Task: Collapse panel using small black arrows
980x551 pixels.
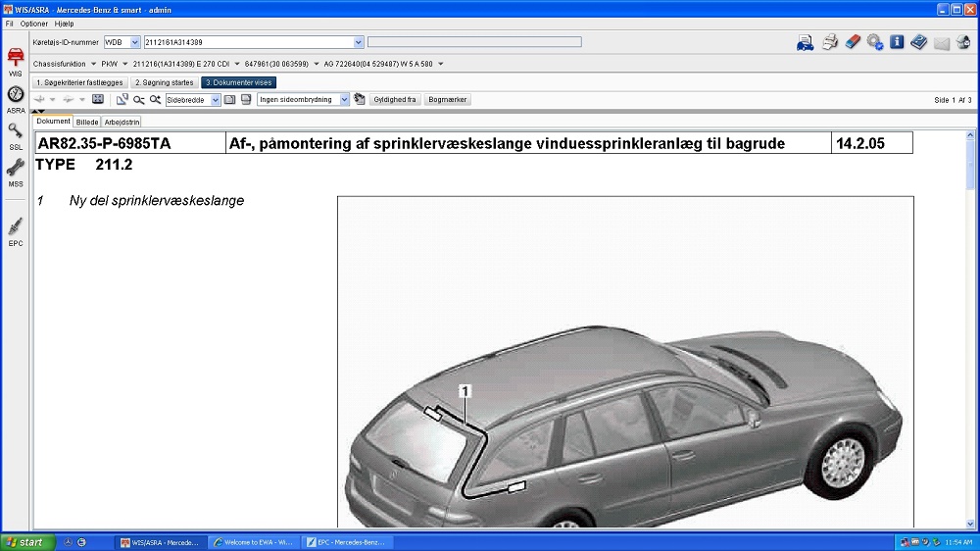Action: point(38,111)
